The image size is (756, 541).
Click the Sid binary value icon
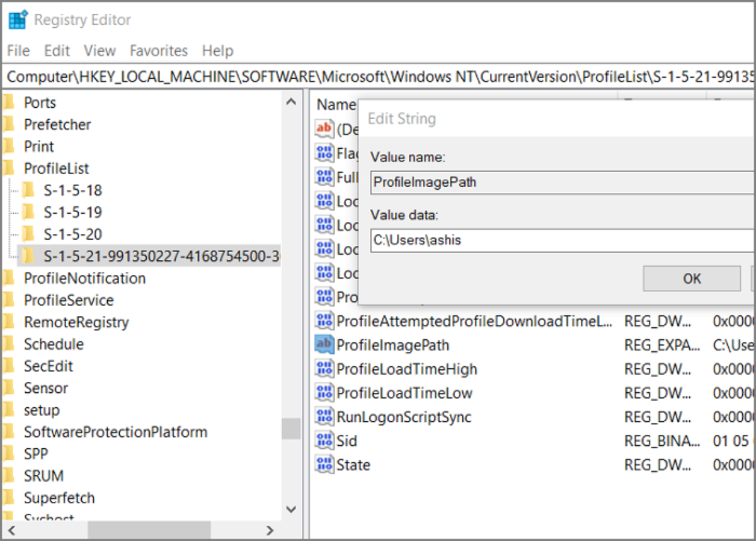coord(324,441)
